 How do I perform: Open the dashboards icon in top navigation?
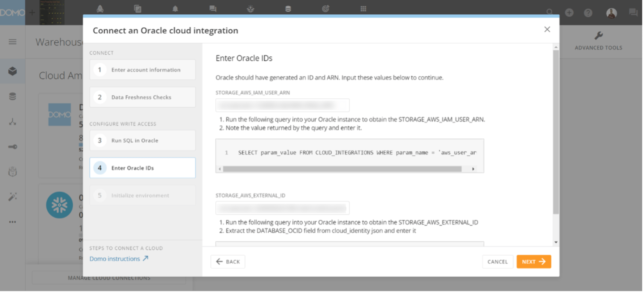coord(138,9)
